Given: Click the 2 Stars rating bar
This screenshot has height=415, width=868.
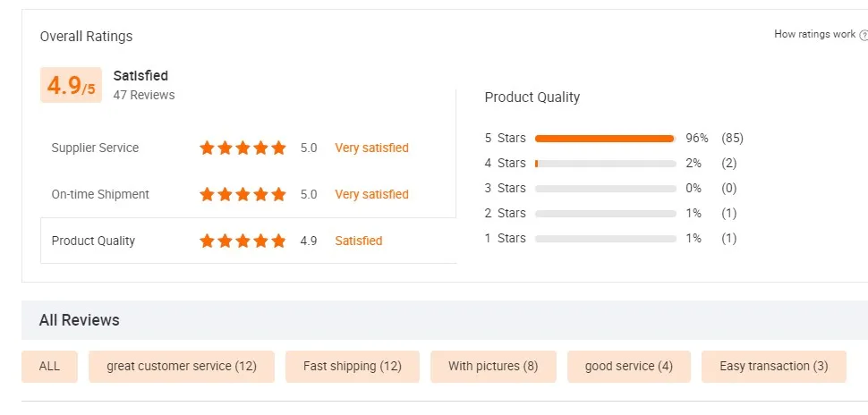Looking at the screenshot, I should pos(605,214).
